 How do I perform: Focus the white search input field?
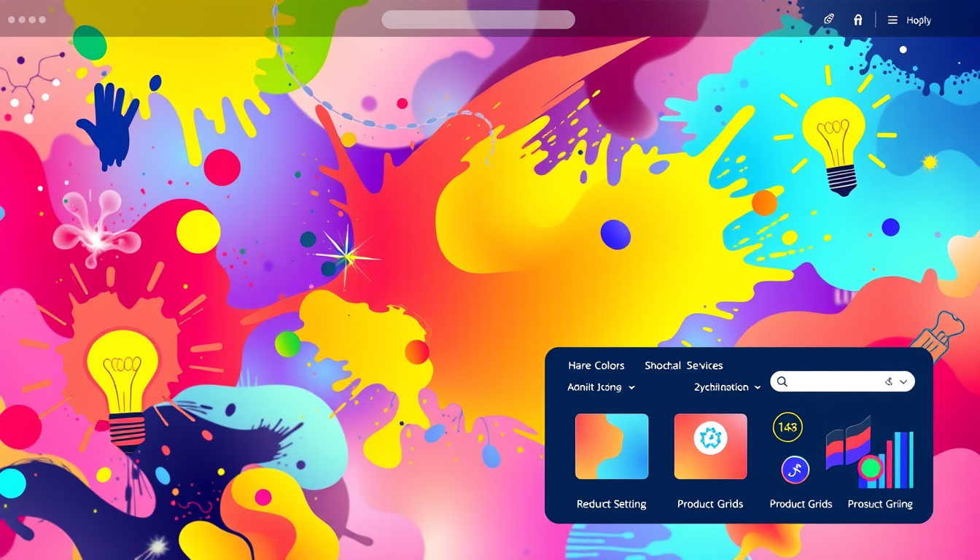(835, 381)
